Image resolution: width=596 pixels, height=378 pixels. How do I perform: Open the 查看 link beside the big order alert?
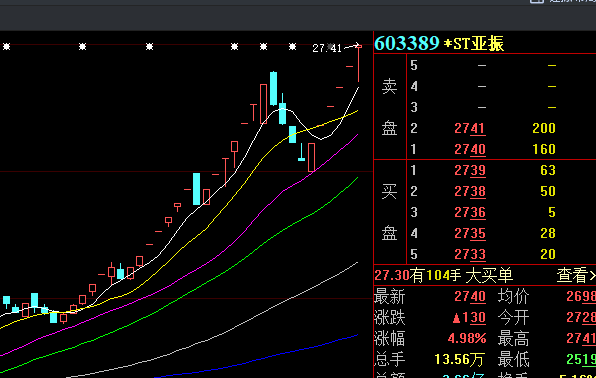[575, 275]
